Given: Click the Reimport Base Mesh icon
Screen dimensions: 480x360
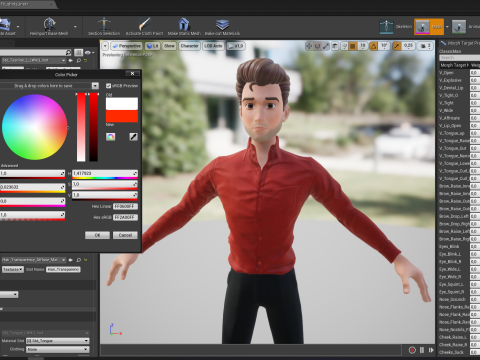Looking at the screenshot, I should (49, 24).
